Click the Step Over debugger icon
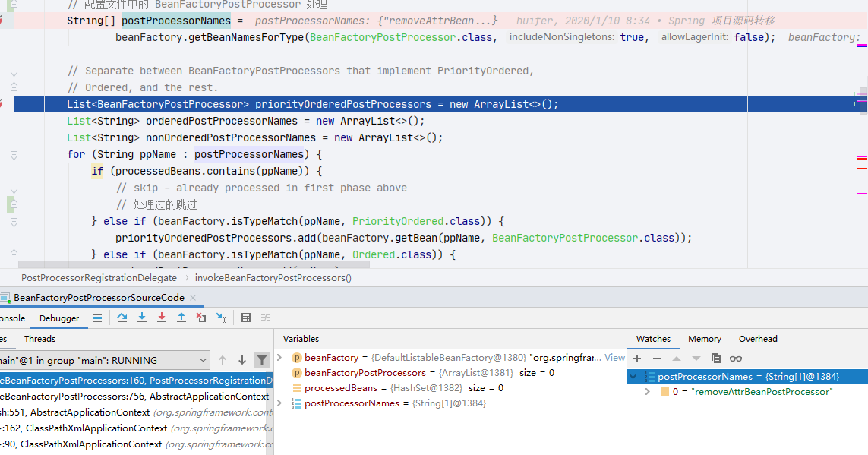 122,318
